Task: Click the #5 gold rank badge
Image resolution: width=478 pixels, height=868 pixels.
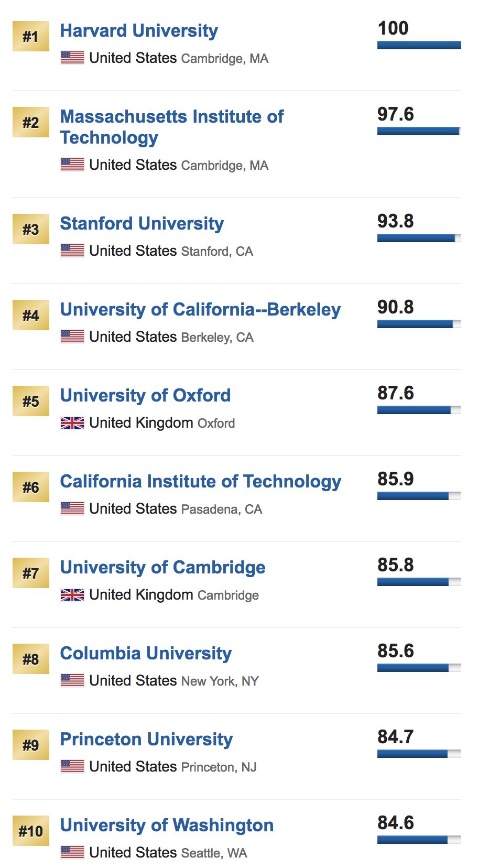Action: tap(31, 401)
